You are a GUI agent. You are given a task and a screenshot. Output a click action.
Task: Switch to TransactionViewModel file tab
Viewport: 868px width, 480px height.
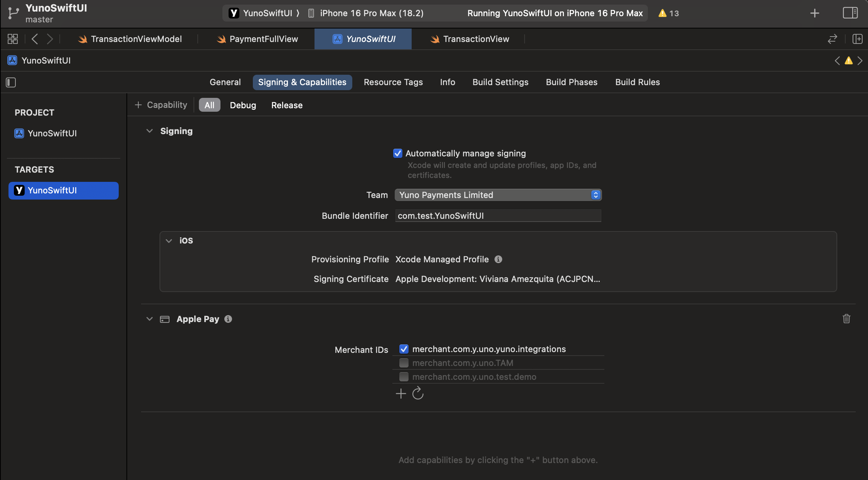click(130, 39)
